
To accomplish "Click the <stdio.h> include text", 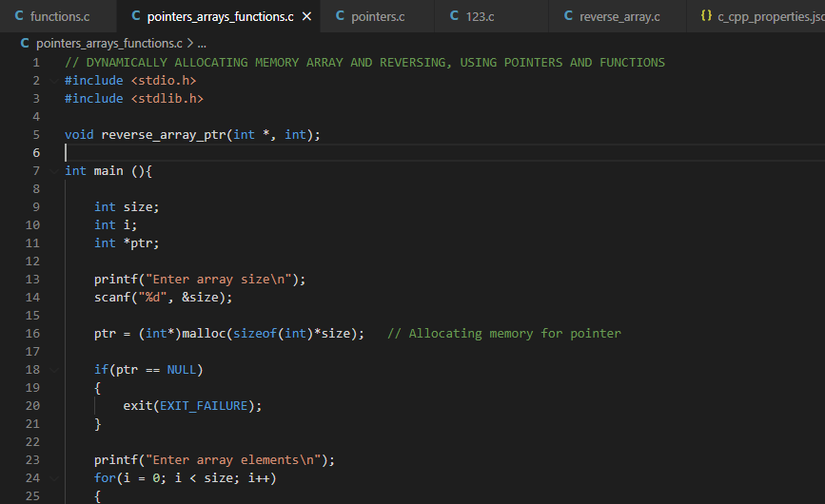I will (164, 81).
